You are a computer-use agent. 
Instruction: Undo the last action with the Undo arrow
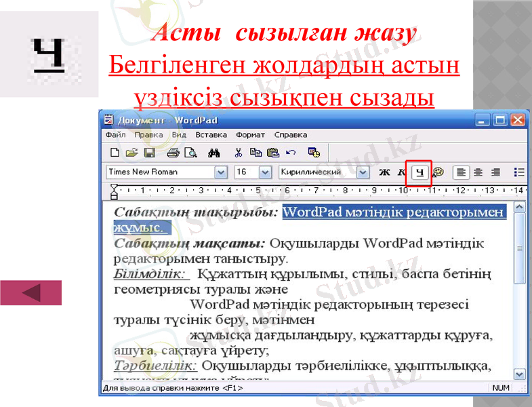(291, 153)
